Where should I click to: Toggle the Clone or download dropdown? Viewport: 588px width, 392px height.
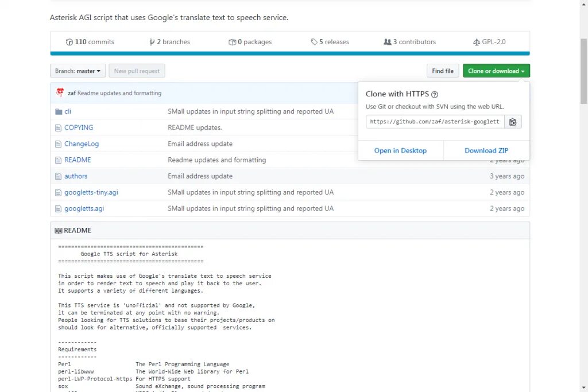496,71
